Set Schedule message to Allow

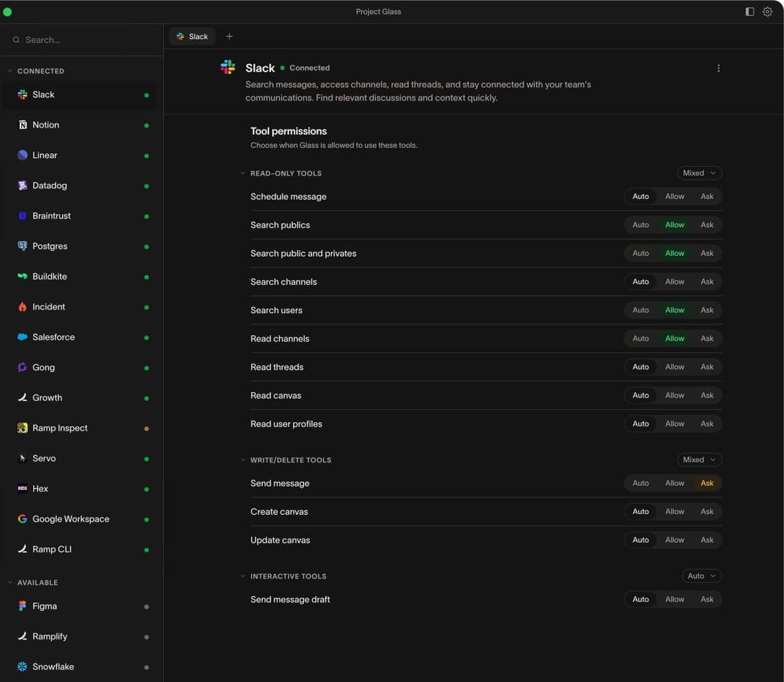point(675,197)
